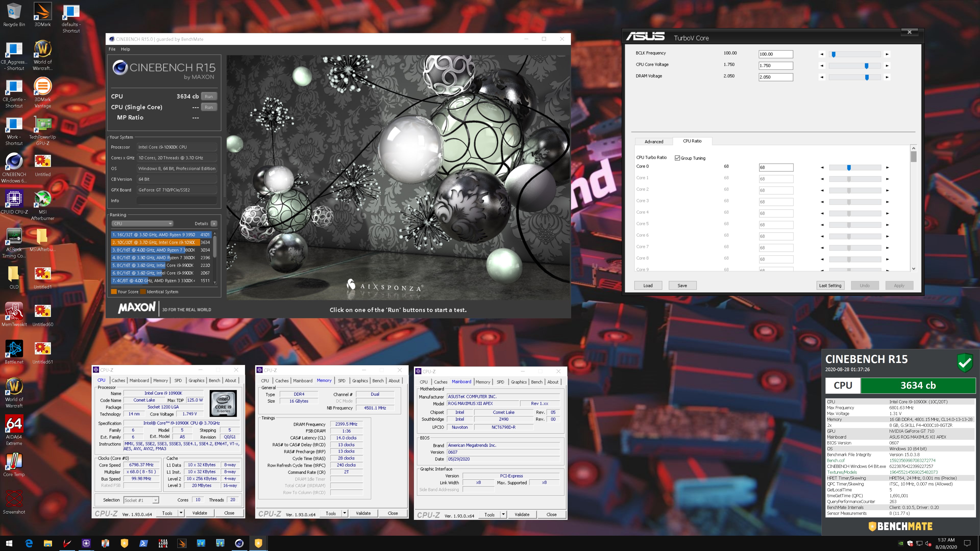Select the CPU Ratio tab in TurboV Core
Image resolution: width=980 pixels, height=551 pixels.
(x=692, y=141)
